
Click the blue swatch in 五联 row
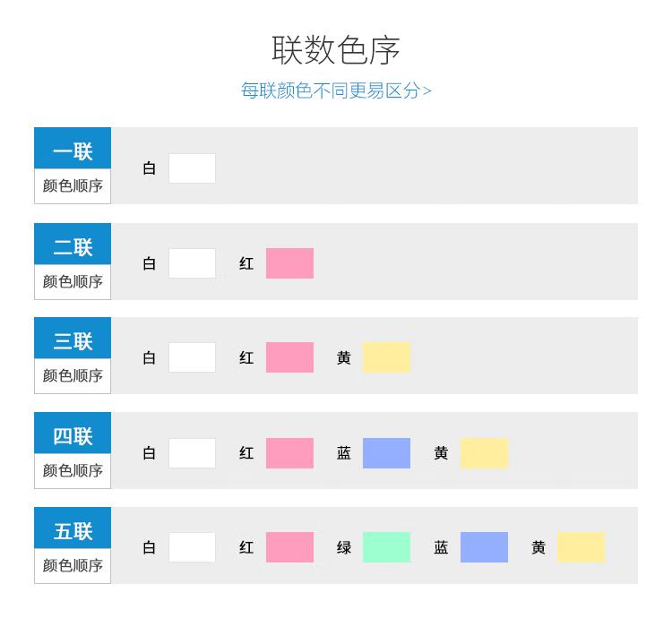[x=484, y=547]
